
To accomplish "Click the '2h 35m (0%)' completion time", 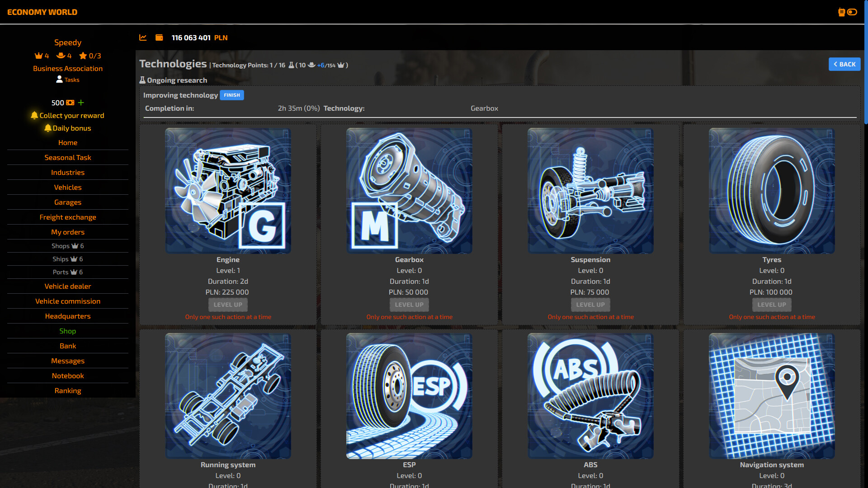I will tap(298, 108).
